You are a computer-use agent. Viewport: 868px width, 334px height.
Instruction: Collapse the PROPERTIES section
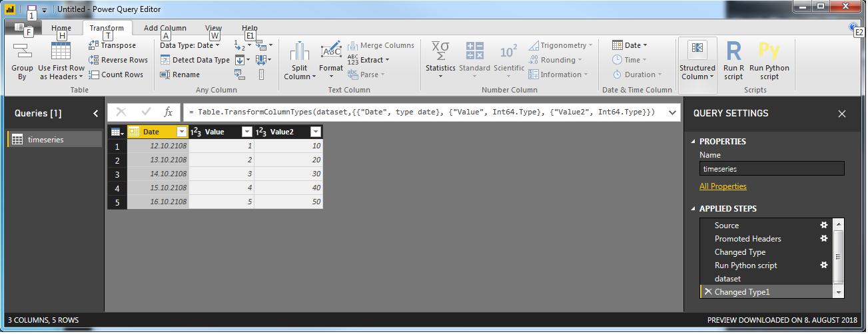click(693, 141)
